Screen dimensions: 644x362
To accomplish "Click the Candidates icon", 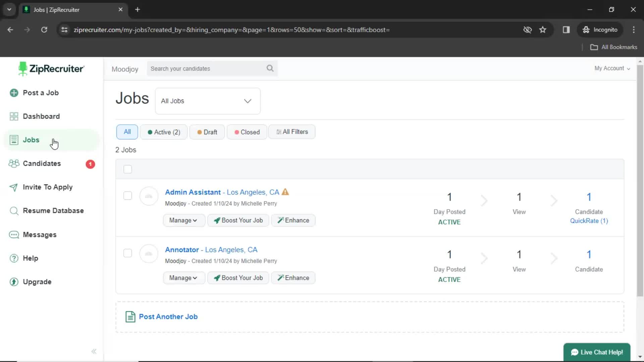I will click(x=13, y=164).
